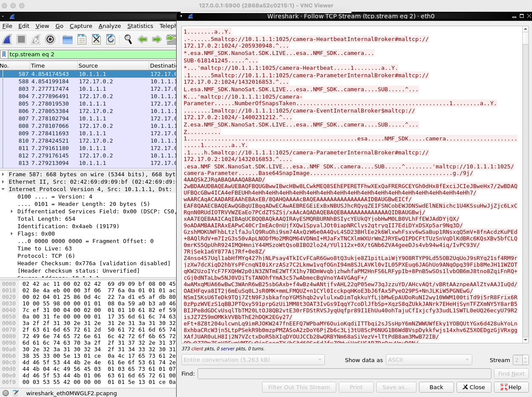
Task: Open Show data as ASCII dropdown
Action: pos(429,360)
